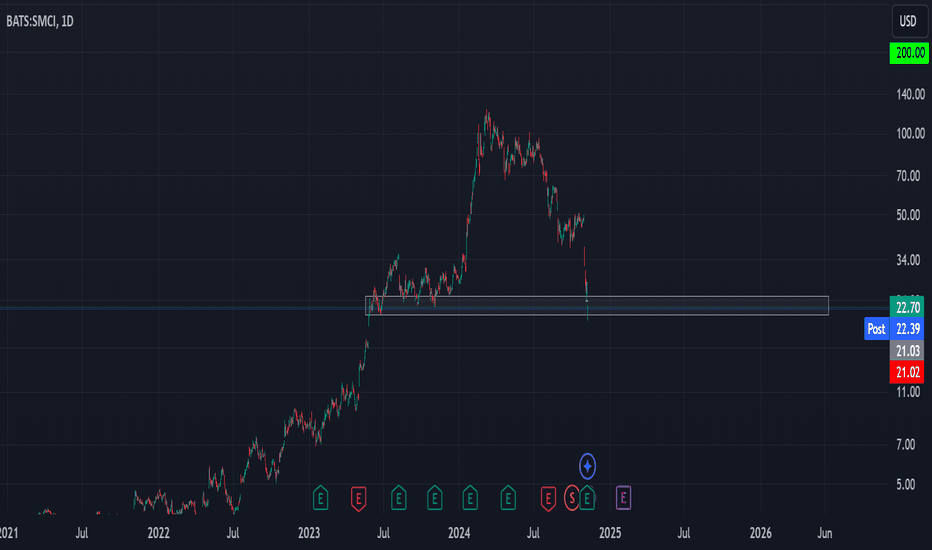The width and height of the screenshot is (932, 550).
Task: Click the red 21.02 price label
Action: coord(907,372)
